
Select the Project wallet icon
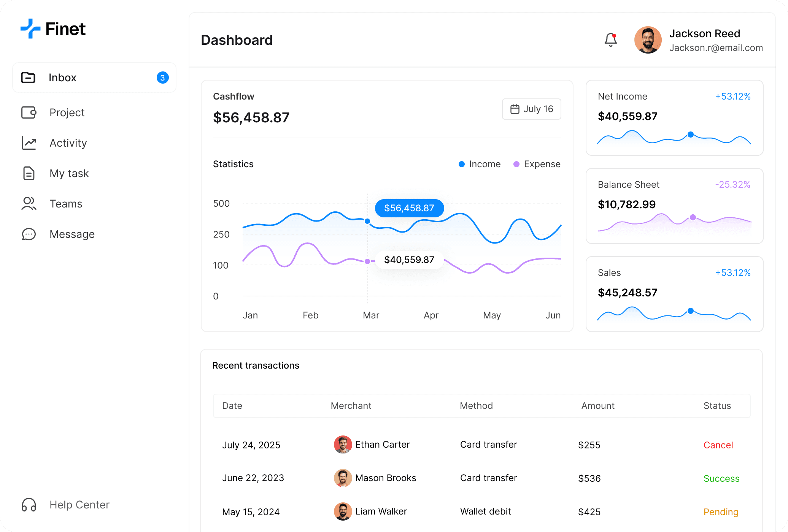coord(29,112)
